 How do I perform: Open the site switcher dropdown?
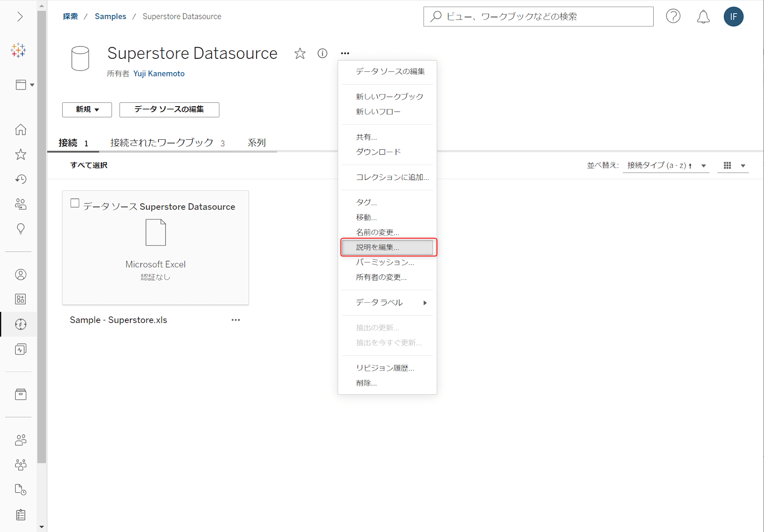[x=25, y=84]
